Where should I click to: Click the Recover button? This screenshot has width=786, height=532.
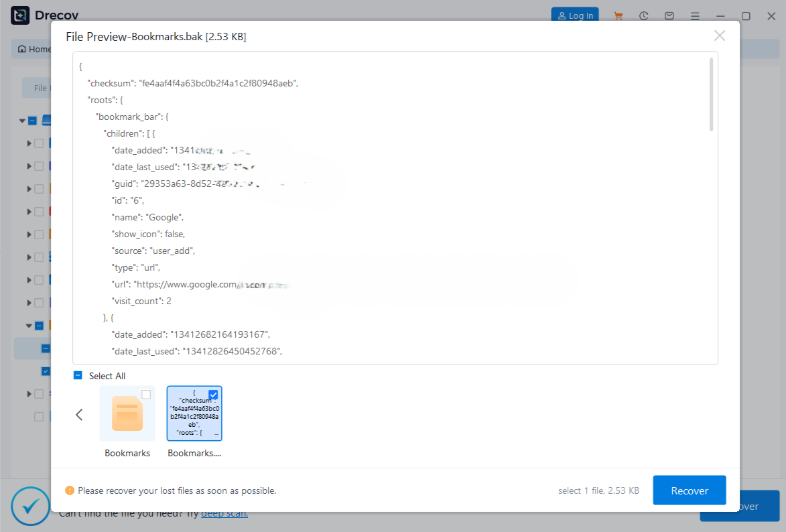coord(689,490)
